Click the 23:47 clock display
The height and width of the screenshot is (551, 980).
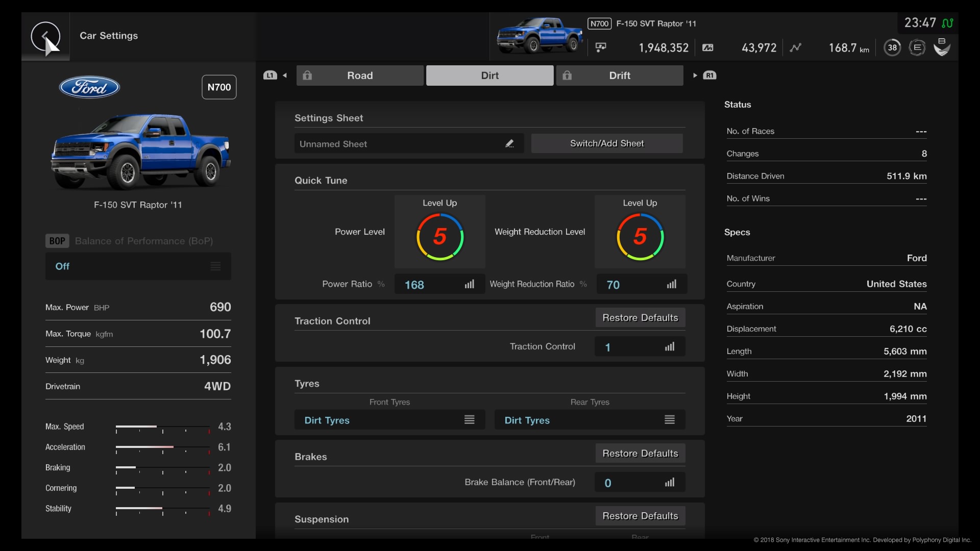pyautogui.click(x=920, y=23)
